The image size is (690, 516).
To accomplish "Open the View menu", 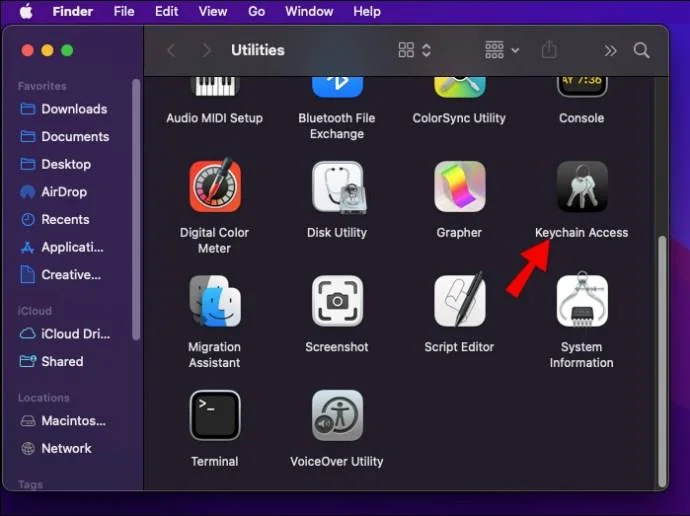I will tap(213, 11).
